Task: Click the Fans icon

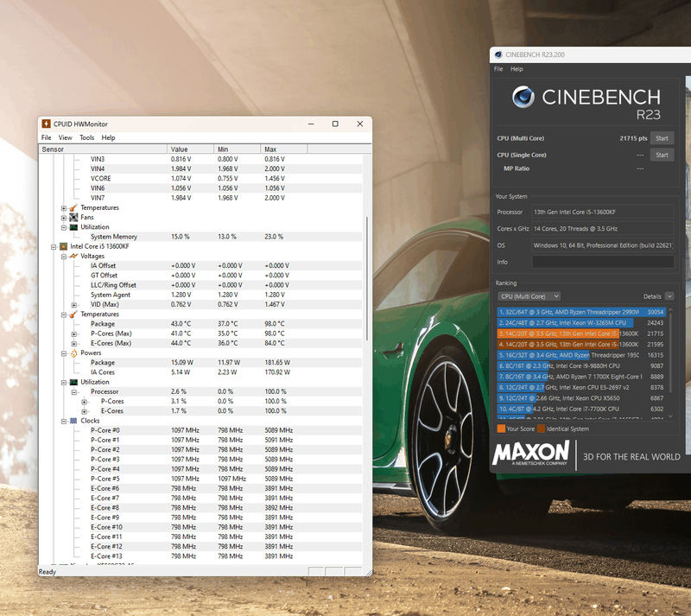Action: (73, 218)
